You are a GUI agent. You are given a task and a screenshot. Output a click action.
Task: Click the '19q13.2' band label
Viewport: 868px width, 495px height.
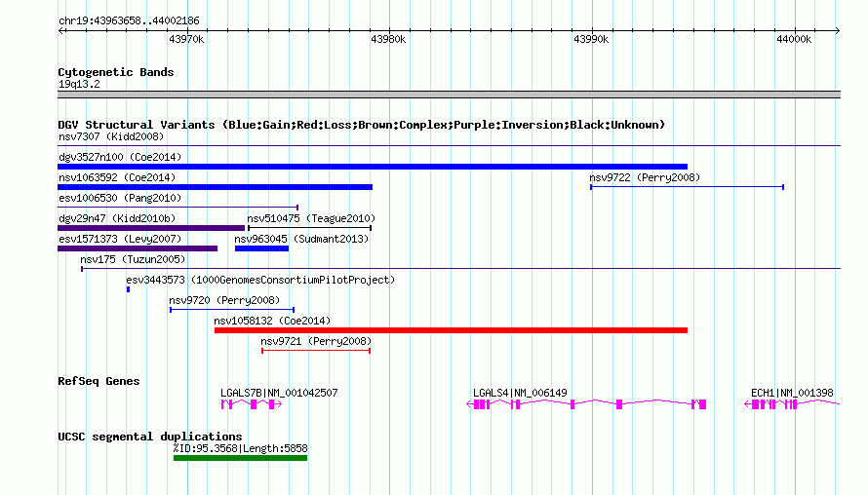point(79,84)
